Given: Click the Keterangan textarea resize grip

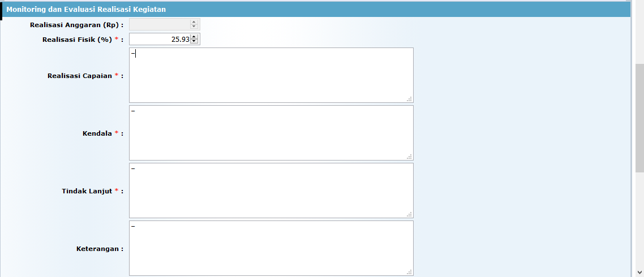Looking at the screenshot, I should [409, 272].
